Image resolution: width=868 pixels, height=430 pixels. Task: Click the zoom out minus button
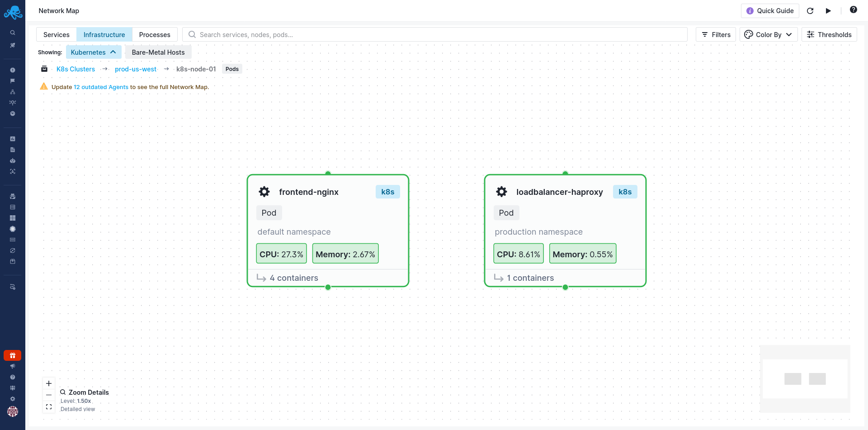click(x=49, y=395)
